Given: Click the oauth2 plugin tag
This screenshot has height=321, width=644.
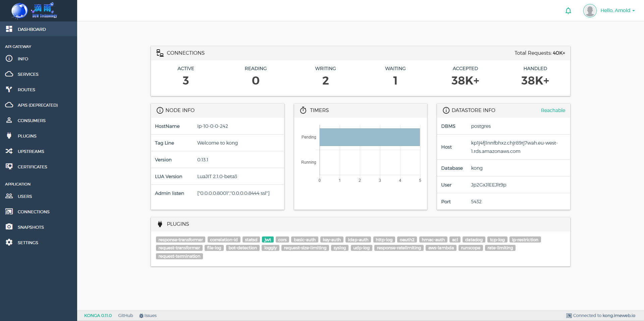Looking at the screenshot, I should pyautogui.click(x=407, y=239).
